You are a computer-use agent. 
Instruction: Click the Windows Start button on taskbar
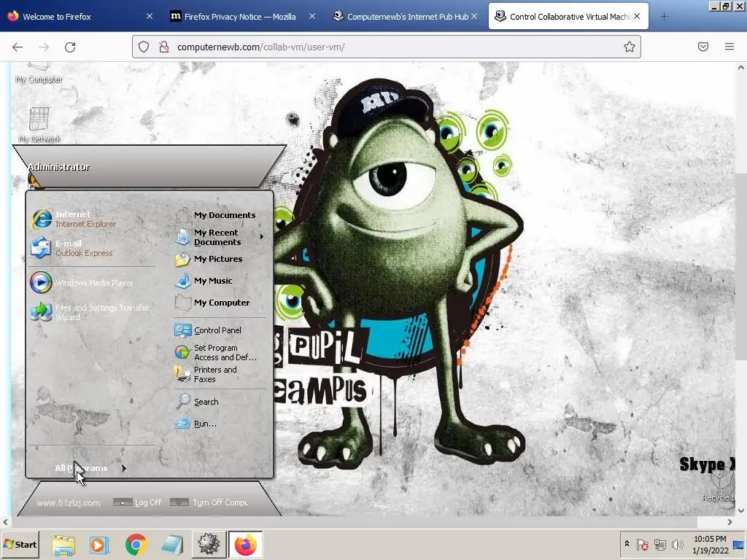[20, 544]
